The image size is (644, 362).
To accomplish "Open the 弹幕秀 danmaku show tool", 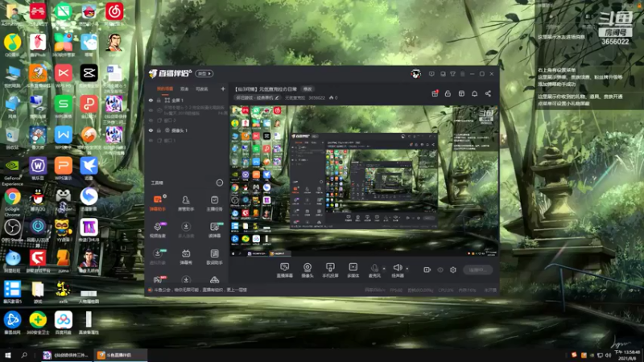I will coord(186,257).
